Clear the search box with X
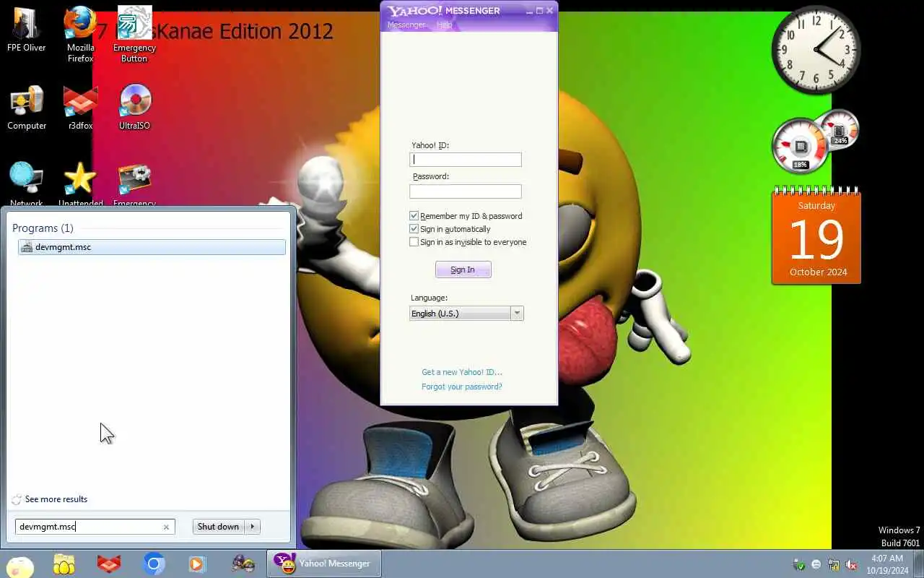 (166, 527)
